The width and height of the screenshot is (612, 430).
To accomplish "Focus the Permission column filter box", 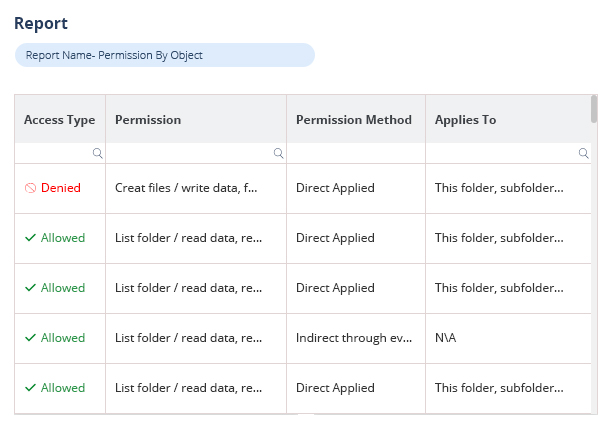I will pos(190,154).
